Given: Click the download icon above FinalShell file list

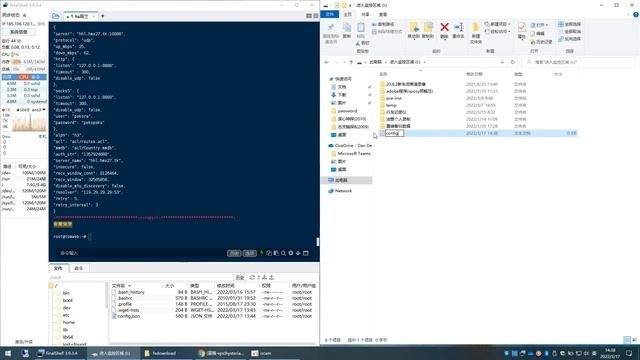Looking at the screenshot, I should point(265,278).
